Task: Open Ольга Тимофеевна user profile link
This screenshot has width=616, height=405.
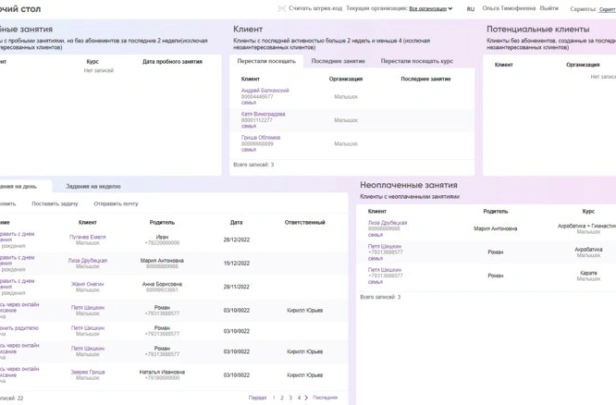Action: [x=508, y=8]
